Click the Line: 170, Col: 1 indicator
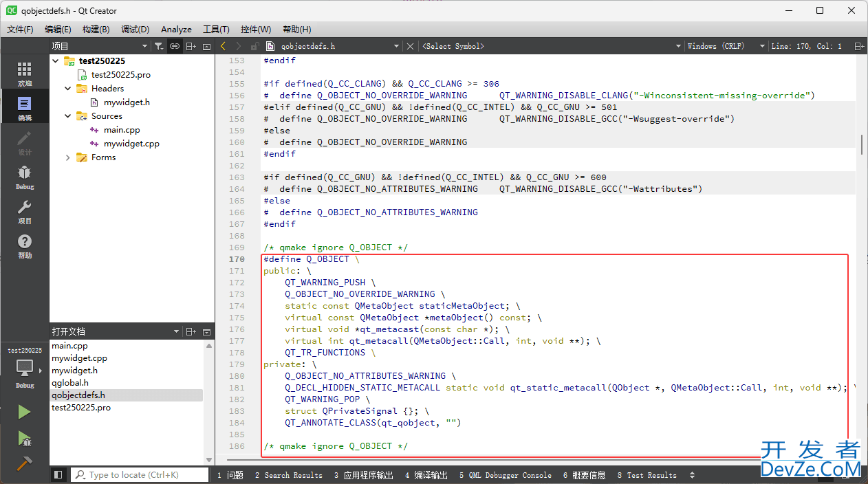868x484 pixels. pyautogui.click(x=807, y=46)
